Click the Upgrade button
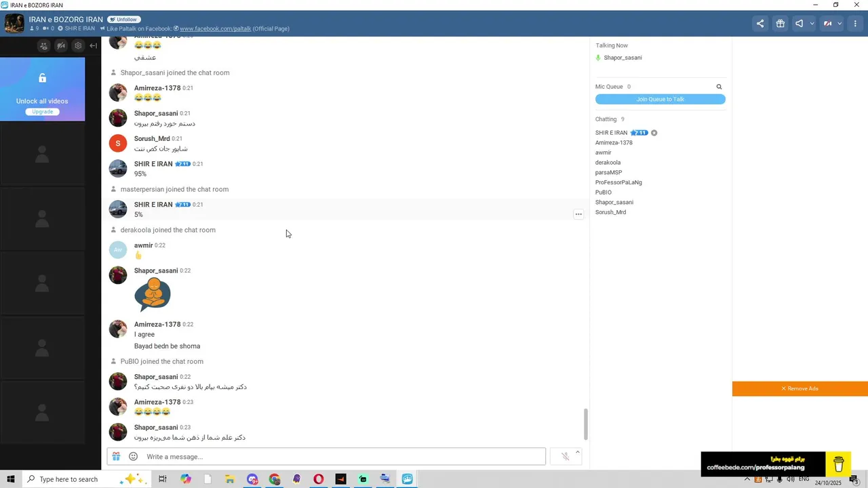Viewport: 868px width, 488px height. (42, 112)
